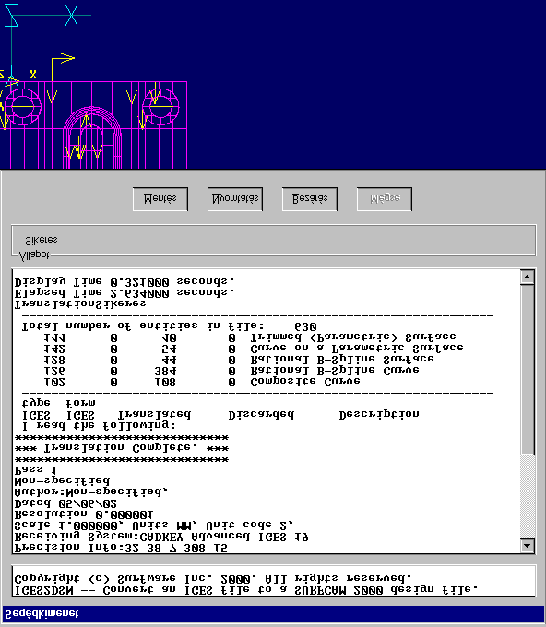Image resolution: width=546 pixels, height=627 pixels.
Task: Click the Nyomtatás button
Action: pyautogui.click(x=235, y=199)
